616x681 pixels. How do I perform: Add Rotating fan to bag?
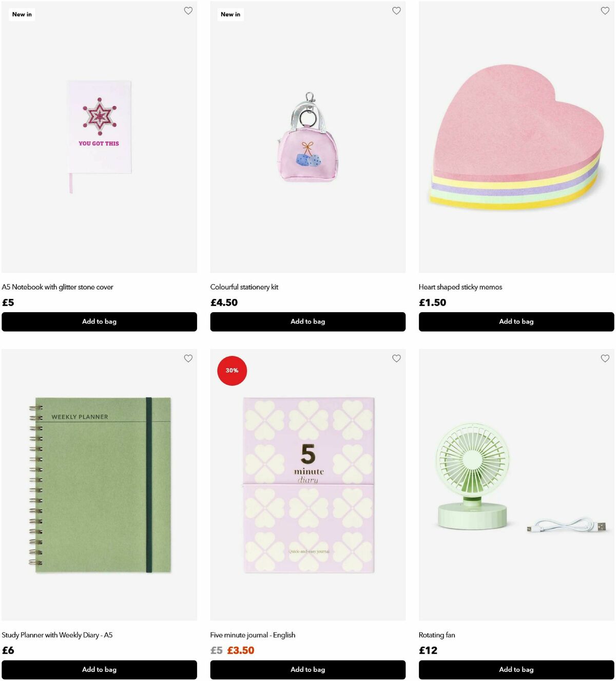[x=516, y=670]
